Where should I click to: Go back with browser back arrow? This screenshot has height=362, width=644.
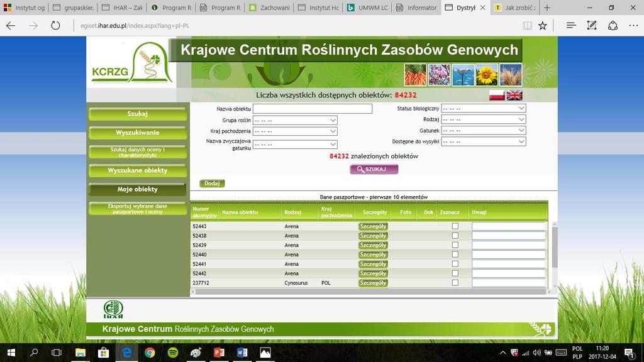pos(11,25)
